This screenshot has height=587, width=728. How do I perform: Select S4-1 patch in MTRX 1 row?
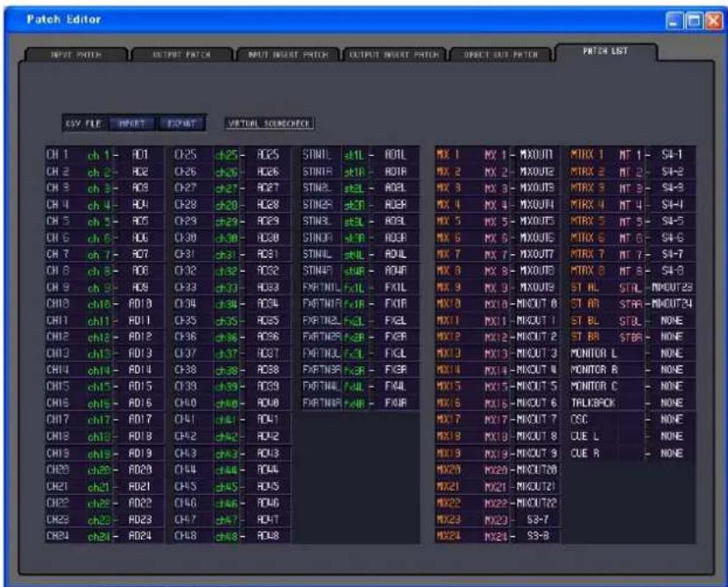[672, 155]
